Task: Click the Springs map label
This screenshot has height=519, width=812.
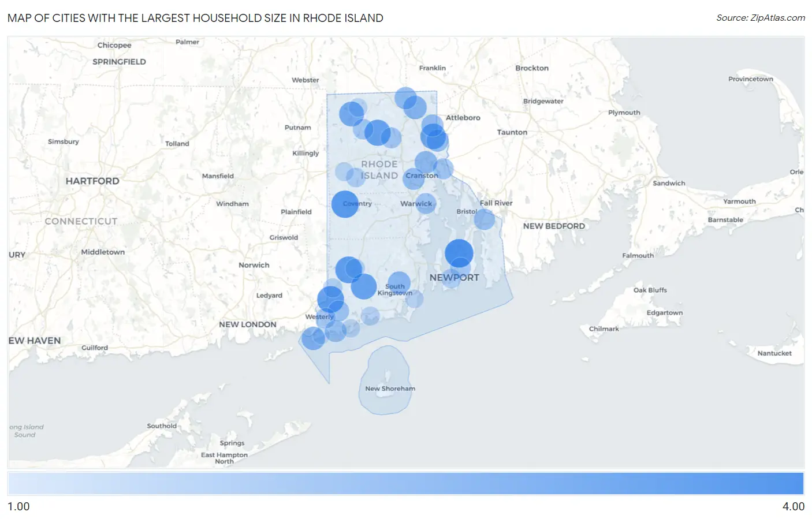Action: pyautogui.click(x=232, y=443)
